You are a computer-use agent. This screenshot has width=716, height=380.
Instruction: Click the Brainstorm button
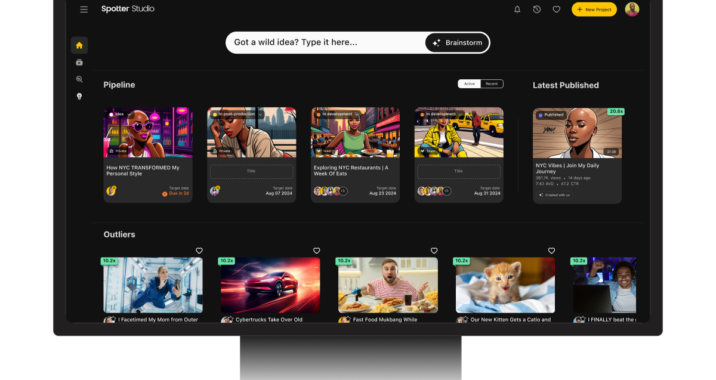tap(457, 42)
